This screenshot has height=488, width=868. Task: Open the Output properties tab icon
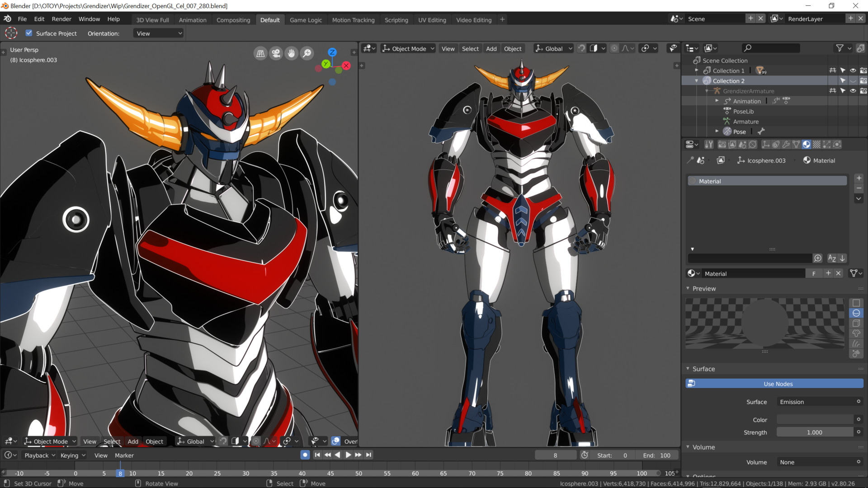pos(732,145)
